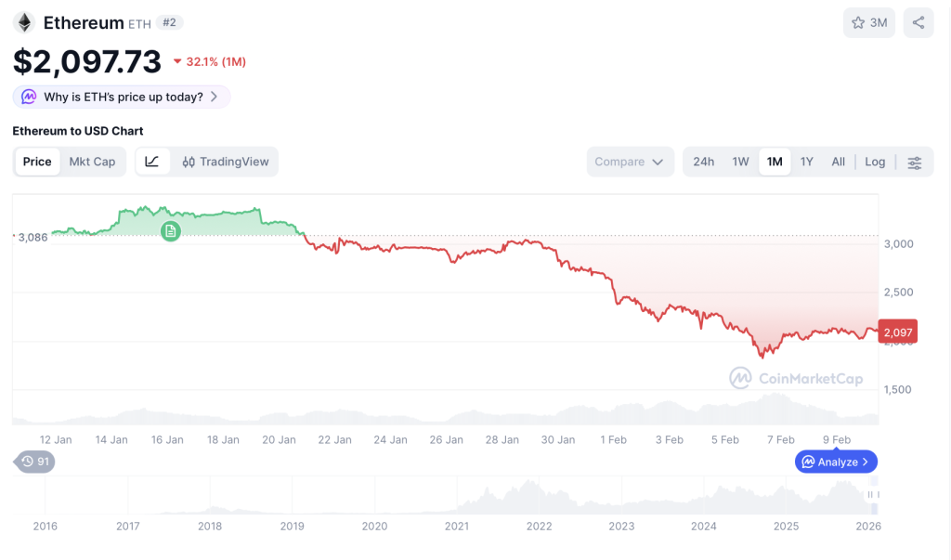This screenshot has width=951, height=560.
Task: Expand 'Why is ETH's price up today?'
Action: 122,97
